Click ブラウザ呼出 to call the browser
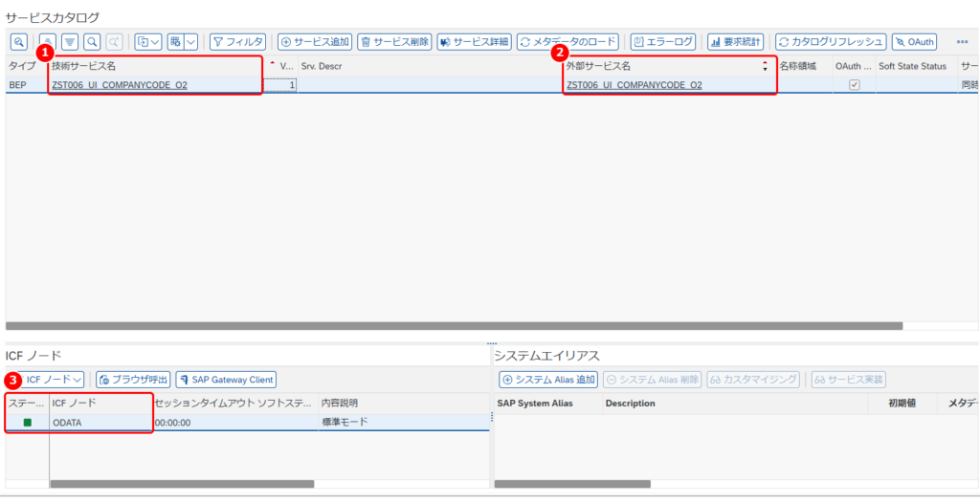Viewport: 980px width, 503px height. (x=133, y=380)
